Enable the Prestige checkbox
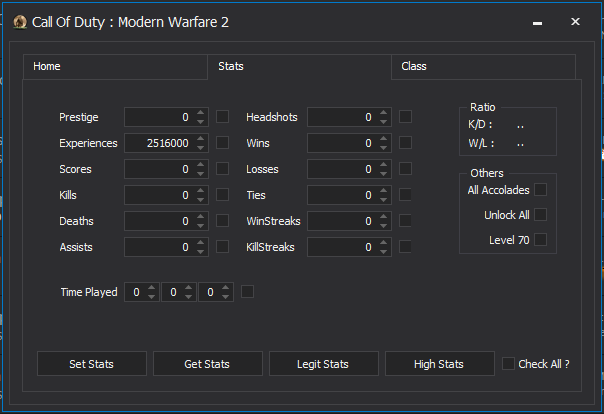This screenshot has width=604, height=414. click(222, 117)
